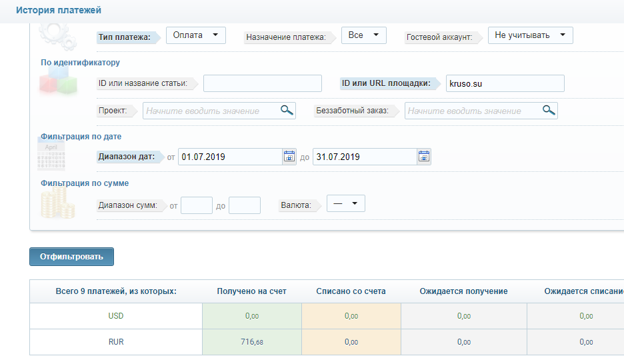Click magnifier icon in Беззаботный заказ field

(x=549, y=111)
